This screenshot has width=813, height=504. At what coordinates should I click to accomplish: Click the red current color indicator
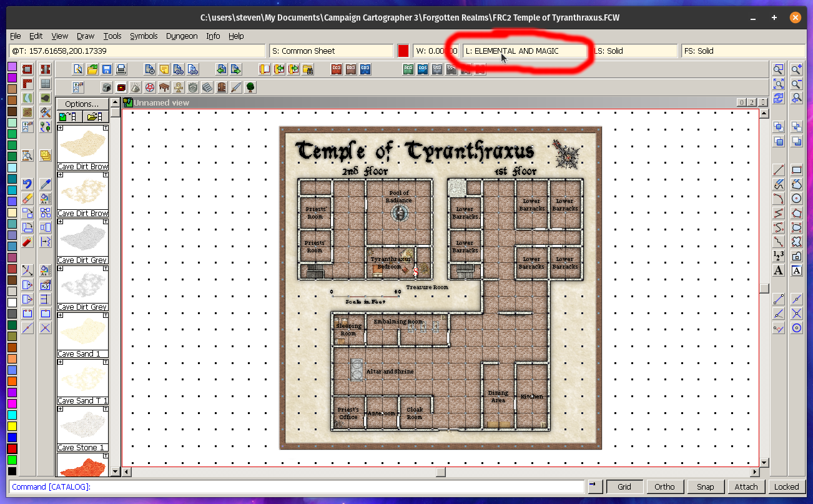[403, 51]
